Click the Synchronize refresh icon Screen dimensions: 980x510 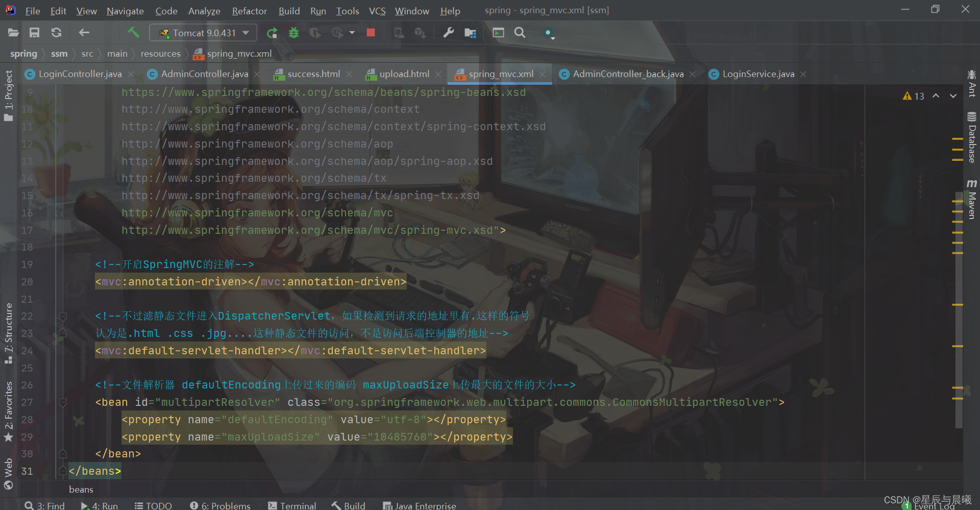coord(56,33)
